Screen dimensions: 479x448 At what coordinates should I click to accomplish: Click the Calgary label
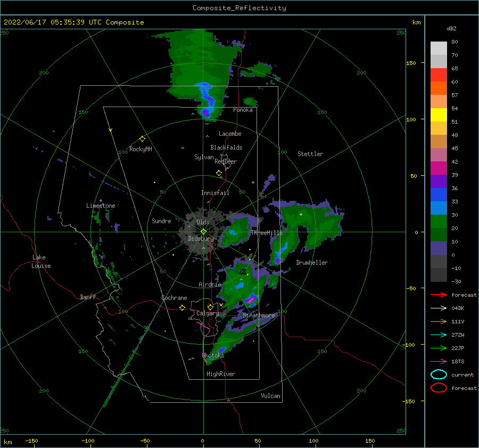click(208, 313)
